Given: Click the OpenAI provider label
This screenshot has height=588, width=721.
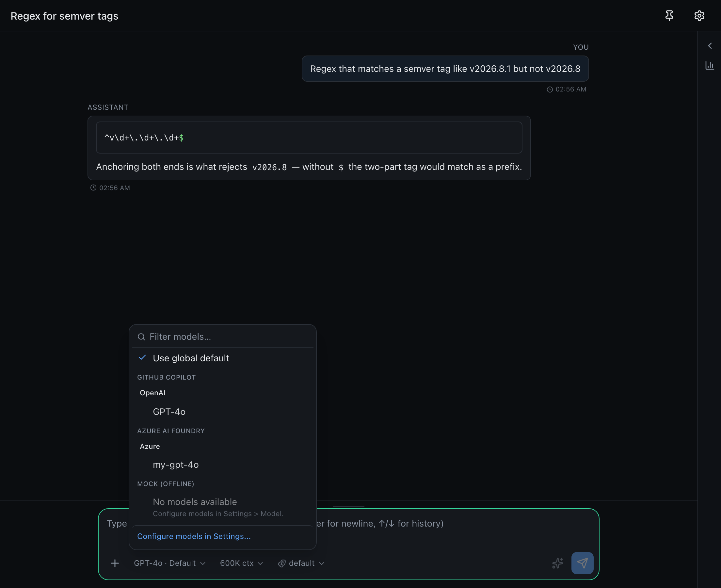Looking at the screenshot, I should [x=152, y=393].
